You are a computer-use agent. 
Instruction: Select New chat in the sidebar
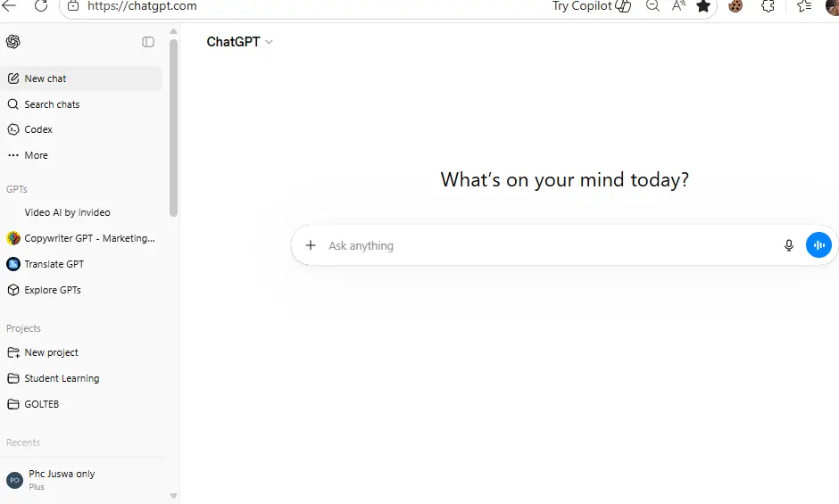(81, 78)
